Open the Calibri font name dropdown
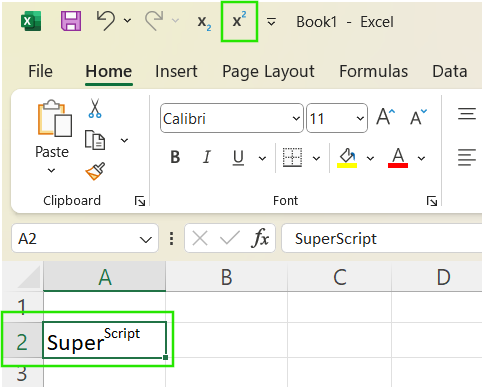The width and height of the screenshot is (482, 387). (296, 118)
